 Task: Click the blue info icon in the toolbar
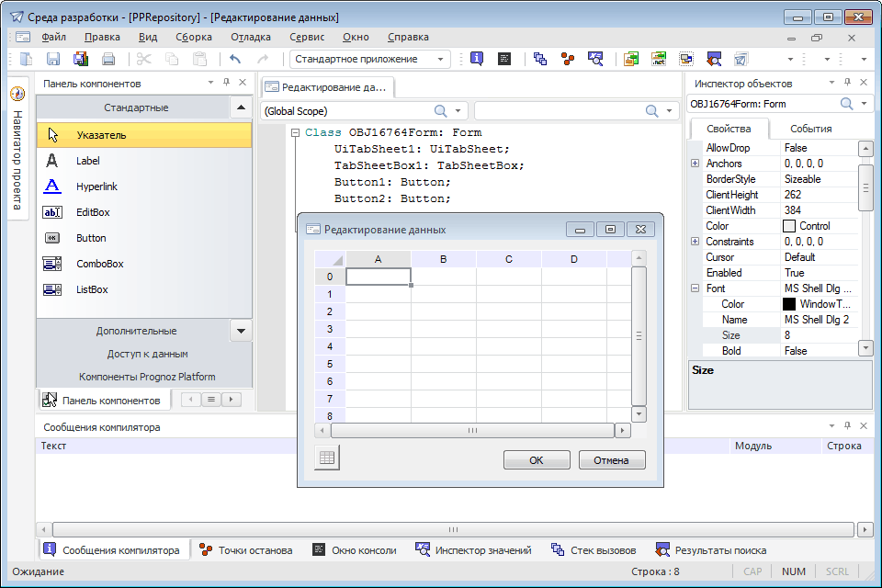(477, 59)
